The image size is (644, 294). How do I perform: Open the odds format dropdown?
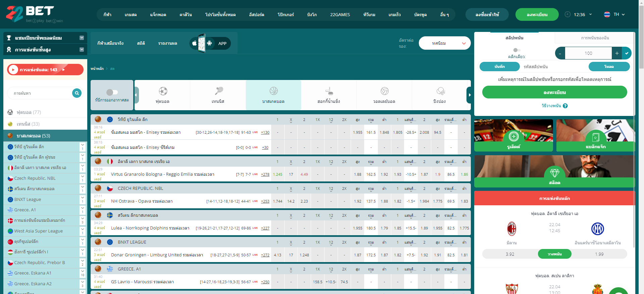point(445,43)
